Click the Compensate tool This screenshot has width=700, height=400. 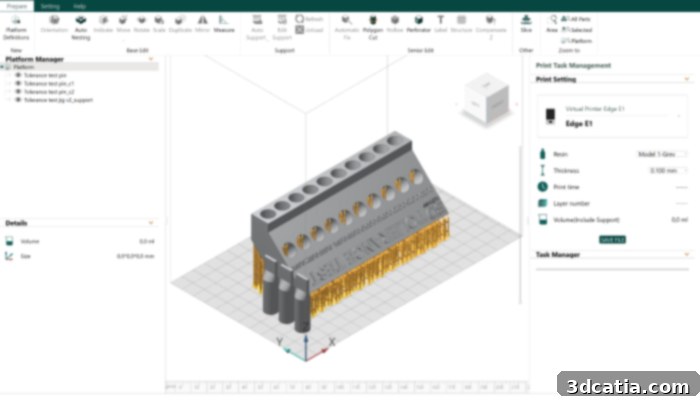coord(491,27)
